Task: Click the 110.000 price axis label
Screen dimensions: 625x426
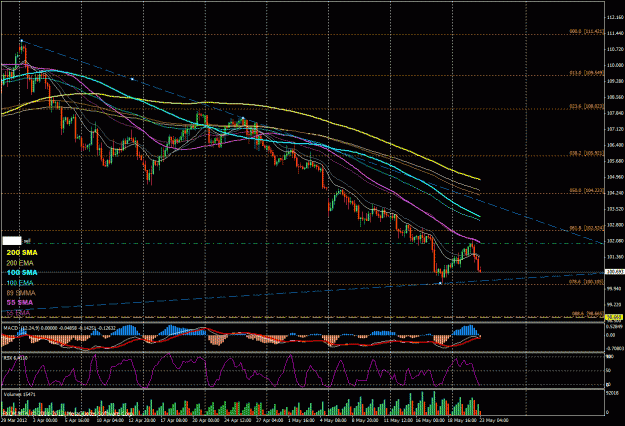Action: [615, 65]
